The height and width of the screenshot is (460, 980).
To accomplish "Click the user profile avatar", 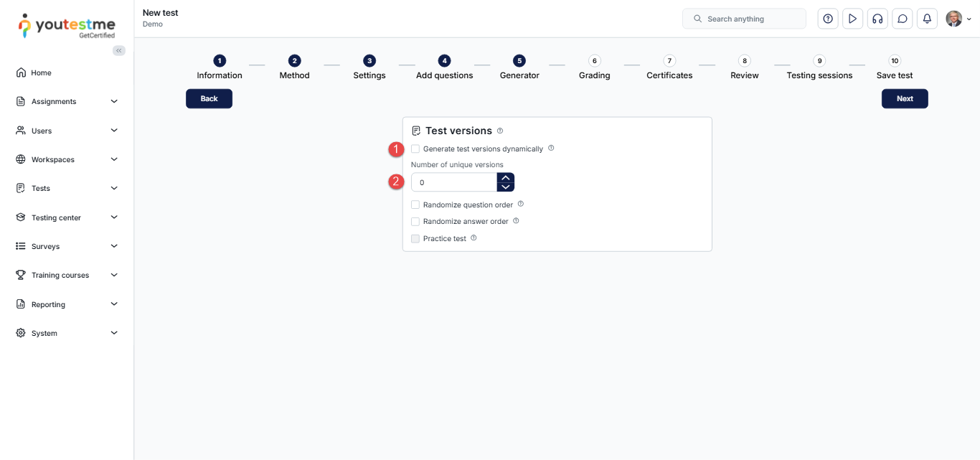I will (953, 19).
